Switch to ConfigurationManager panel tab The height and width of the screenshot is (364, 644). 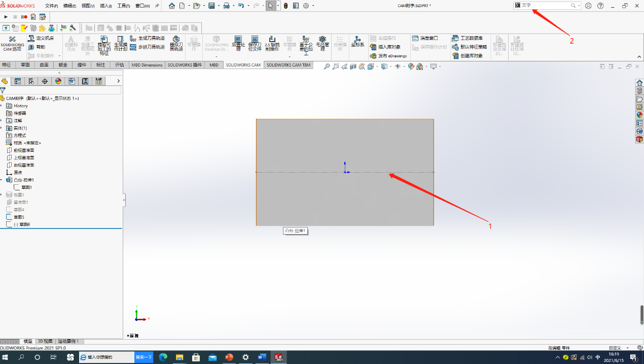(31, 81)
